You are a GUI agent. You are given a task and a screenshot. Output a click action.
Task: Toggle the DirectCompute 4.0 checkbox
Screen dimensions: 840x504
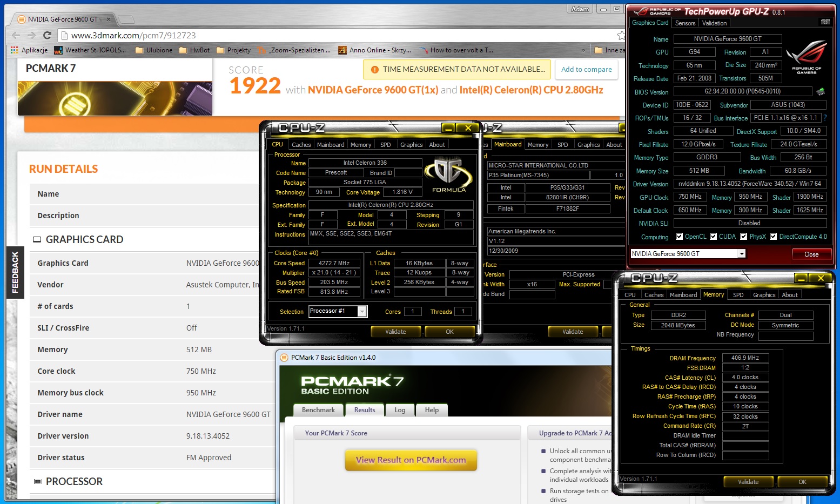(774, 237)
